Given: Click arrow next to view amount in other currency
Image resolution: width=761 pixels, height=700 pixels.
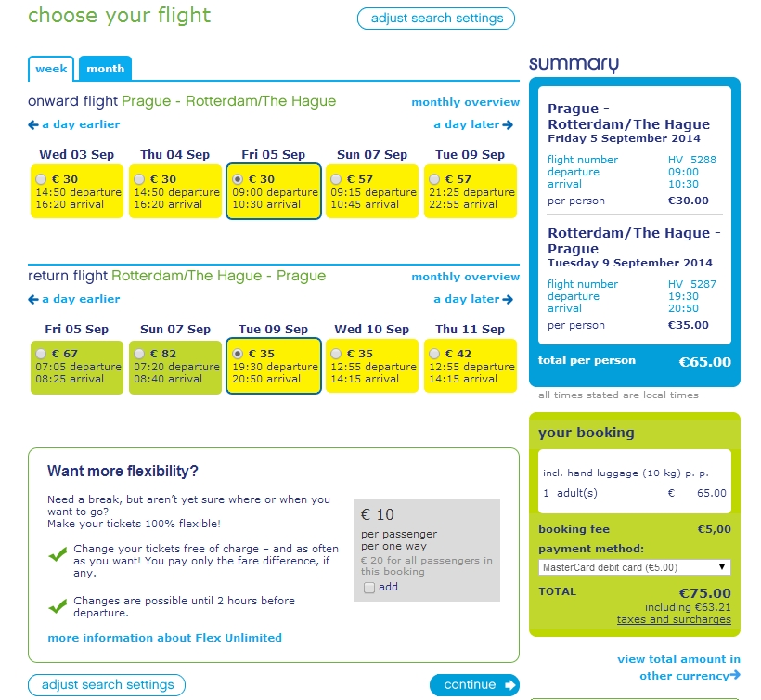Looking at the screenshot, I should click(x=735, y=676).
